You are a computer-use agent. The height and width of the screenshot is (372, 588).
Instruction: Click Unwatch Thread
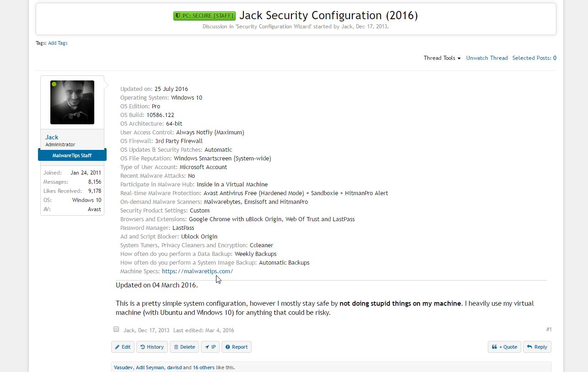(x=487, y=58)
